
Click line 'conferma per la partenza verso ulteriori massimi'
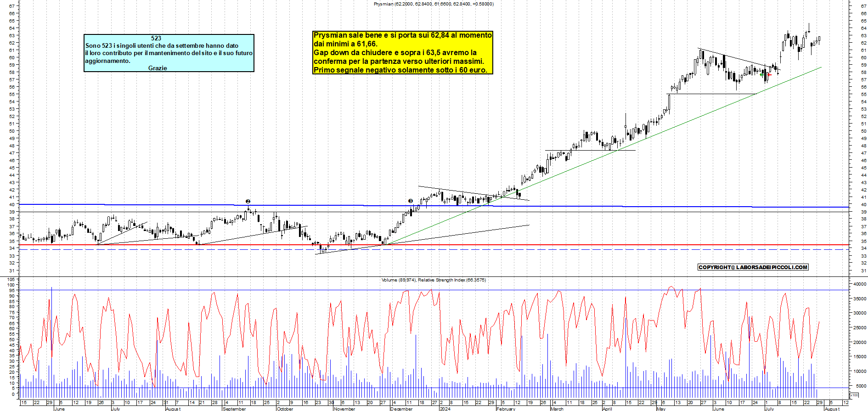[x=399, y=61]
